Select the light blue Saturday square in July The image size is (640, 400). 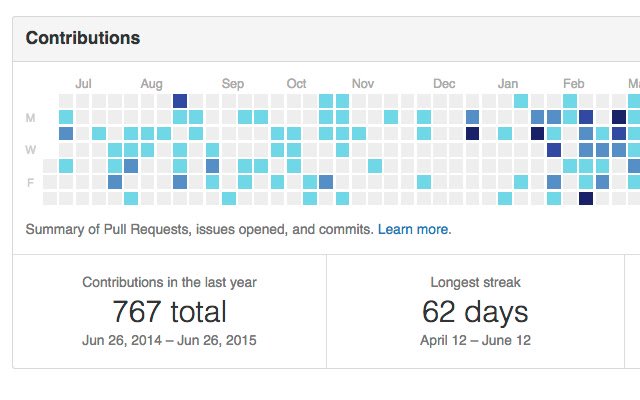pyautogui.click(x=131, y=198)
